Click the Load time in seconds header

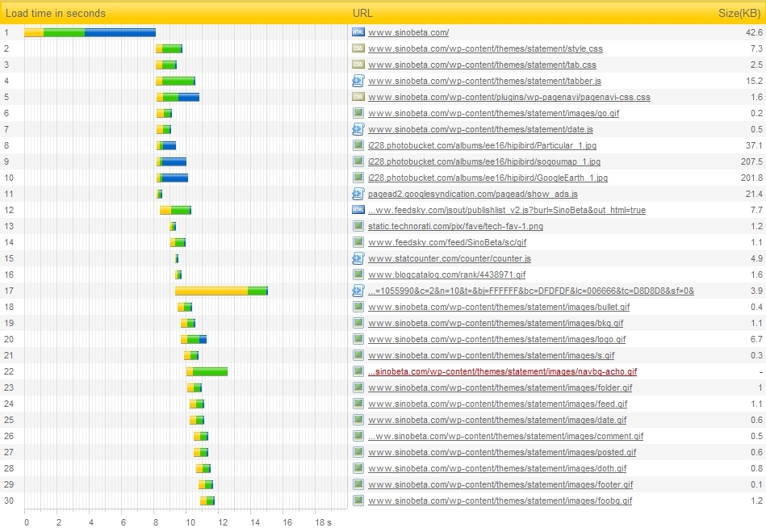pos(56,13)
